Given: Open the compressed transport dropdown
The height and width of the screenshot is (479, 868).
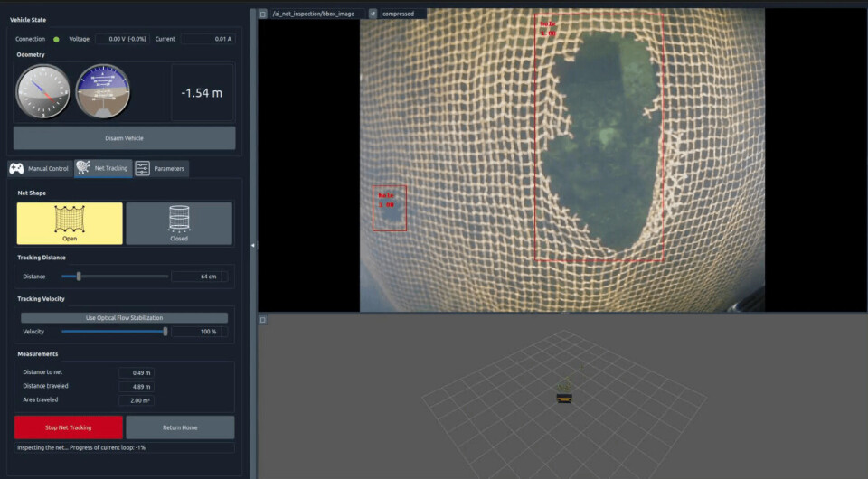Looking at the screenshot, I should tap(402, 14).
